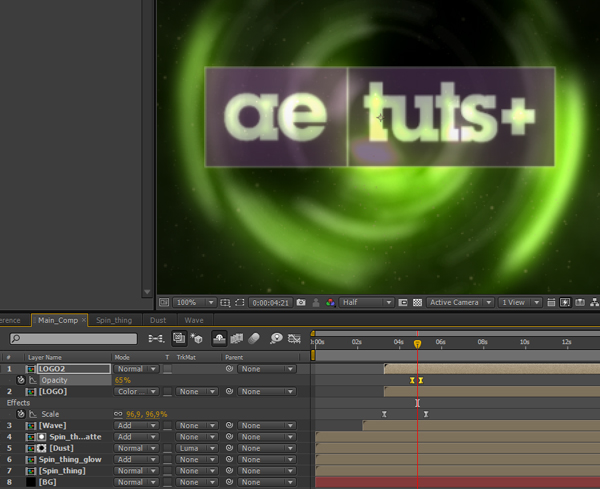Click the [BG] black solid color swatch

click(x=30, y=482)
